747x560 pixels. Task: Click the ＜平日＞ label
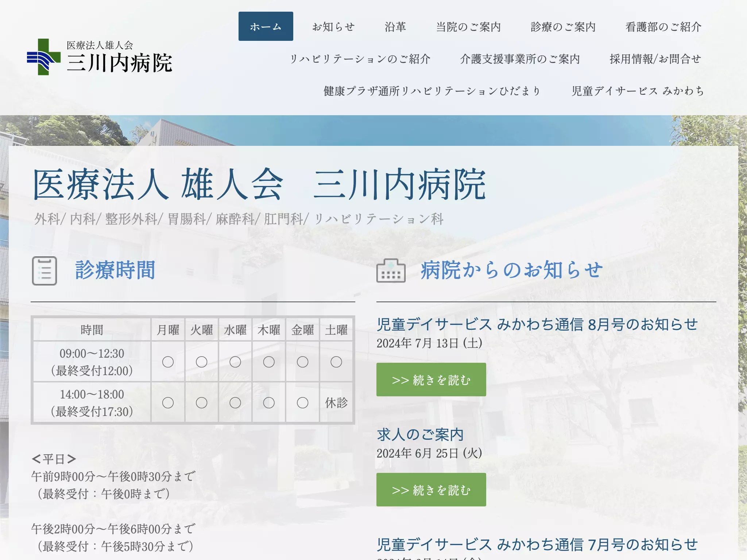[x=54, y=459]
